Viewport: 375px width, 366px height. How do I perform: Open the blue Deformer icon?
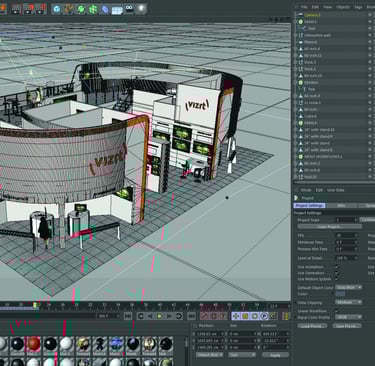point(105,9)
